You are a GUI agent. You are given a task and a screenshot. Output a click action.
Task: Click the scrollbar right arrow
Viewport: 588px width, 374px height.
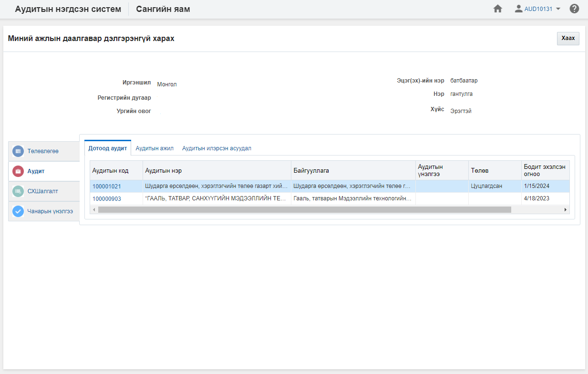tap(566, 209)
